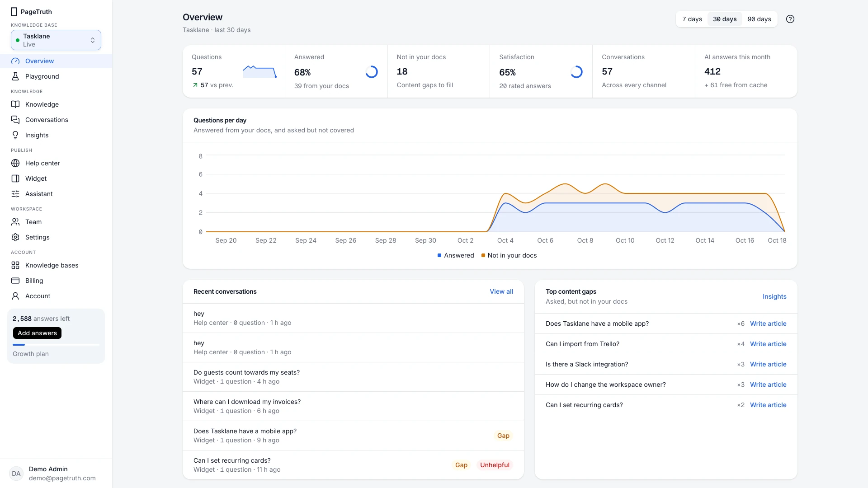
Task: Open the help question mark icon
Action: click(x=790, y=19)
